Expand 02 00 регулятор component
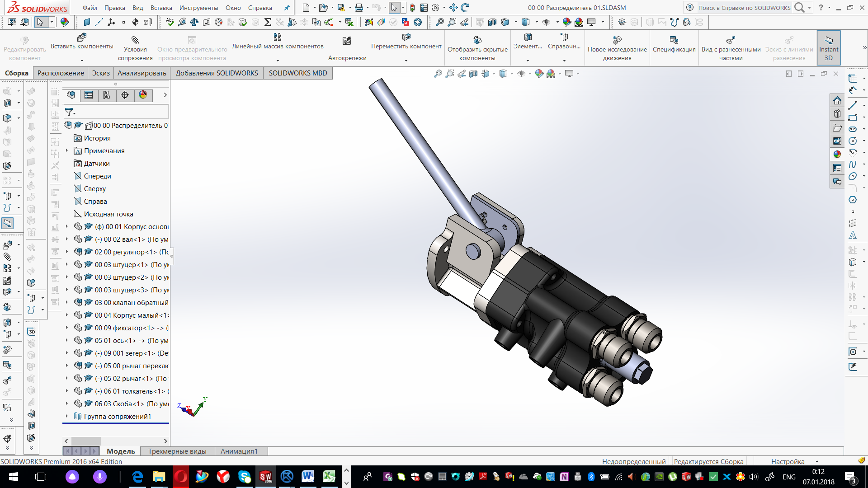 [67, 252]
